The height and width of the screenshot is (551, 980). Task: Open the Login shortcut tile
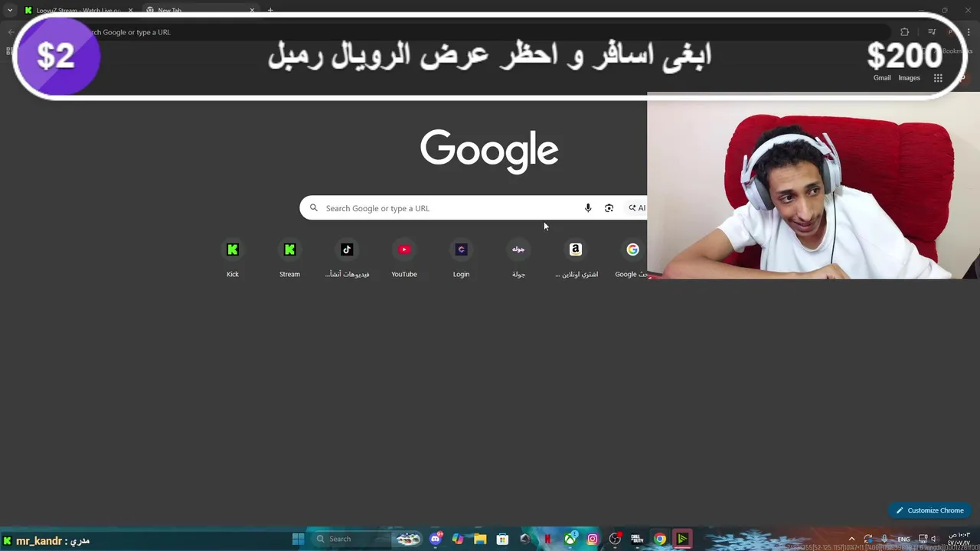(x=461, y=259)
